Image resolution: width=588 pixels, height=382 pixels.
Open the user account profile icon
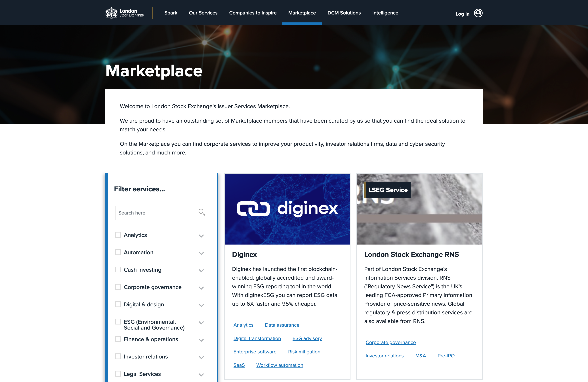tap(478, 13)
